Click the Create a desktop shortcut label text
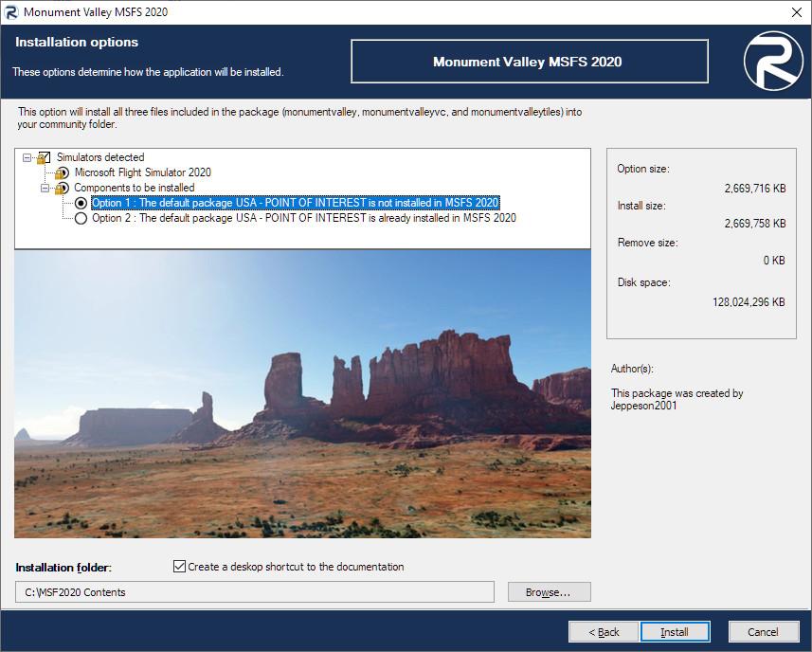The image size is (812, 652). click(x=296, y=567)
